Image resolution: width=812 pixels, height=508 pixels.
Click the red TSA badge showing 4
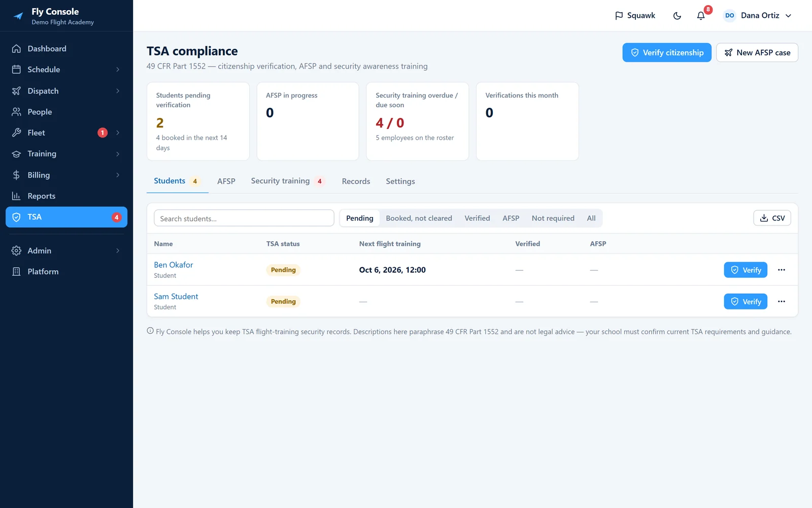tap(116, 217)
